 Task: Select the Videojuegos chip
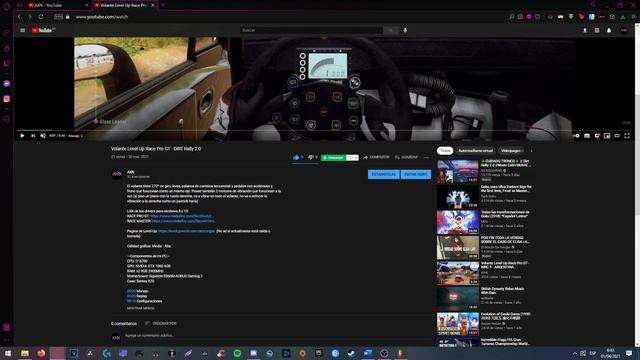(511, 151)
